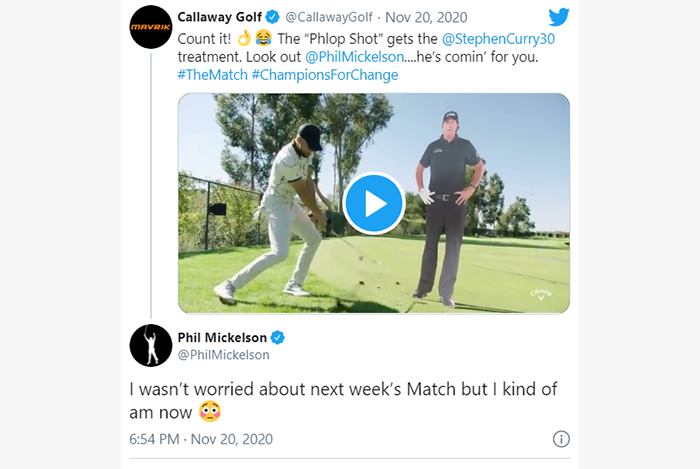
Task: Click Phil's tweet text about next week's Match
Action: [343, 401]
